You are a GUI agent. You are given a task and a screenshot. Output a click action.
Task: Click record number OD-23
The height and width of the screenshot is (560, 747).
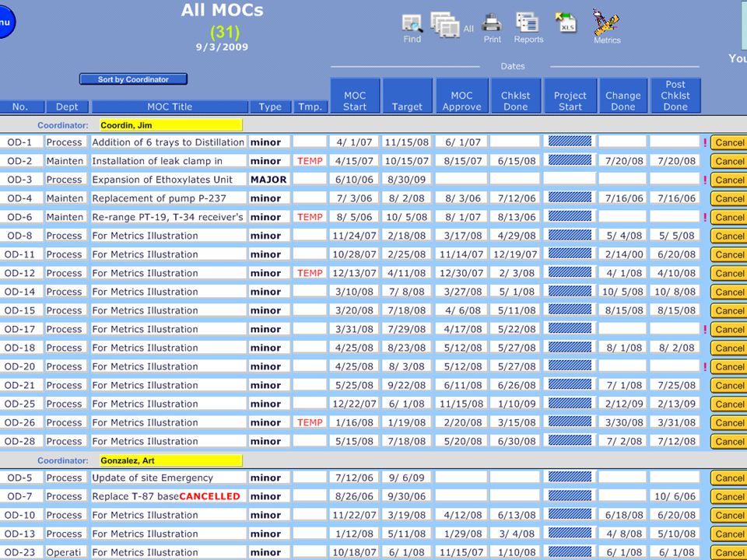point(19,552)
